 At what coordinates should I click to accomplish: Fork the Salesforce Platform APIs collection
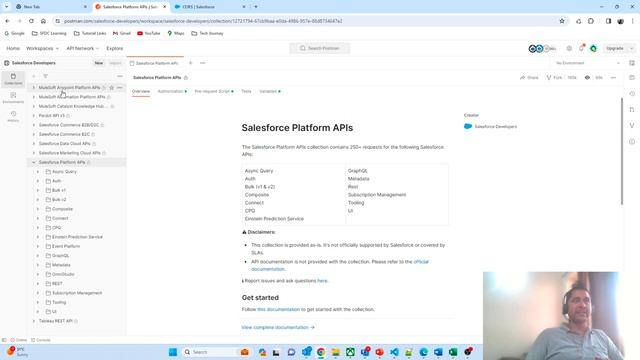[x=554, y=78]
